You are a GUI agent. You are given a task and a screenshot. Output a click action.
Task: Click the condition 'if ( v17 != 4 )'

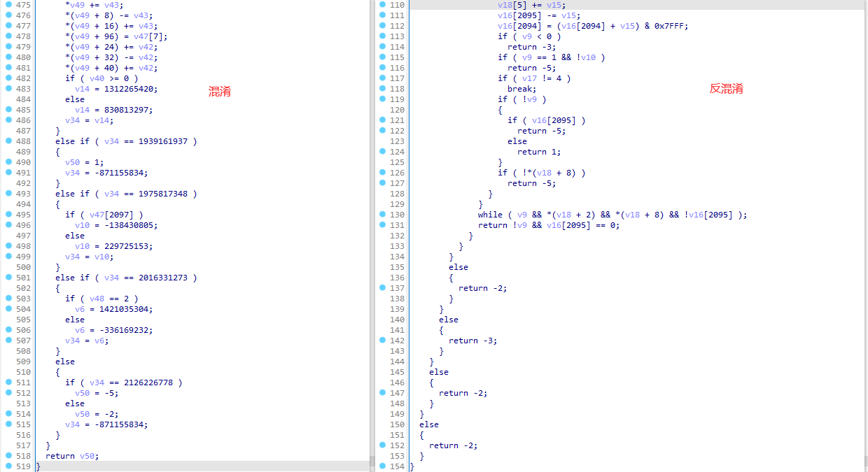(x=534, y=78)
